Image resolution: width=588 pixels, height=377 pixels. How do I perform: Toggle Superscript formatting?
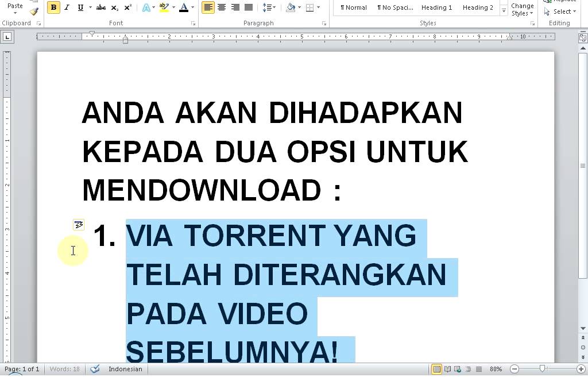coord(128,7)
